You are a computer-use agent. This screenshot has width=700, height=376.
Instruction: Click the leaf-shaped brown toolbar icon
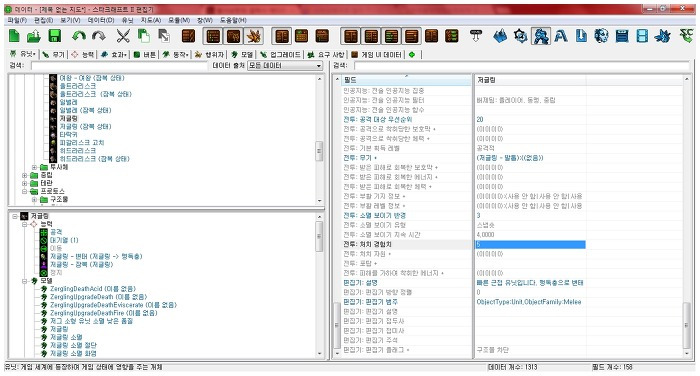(254, 36)
